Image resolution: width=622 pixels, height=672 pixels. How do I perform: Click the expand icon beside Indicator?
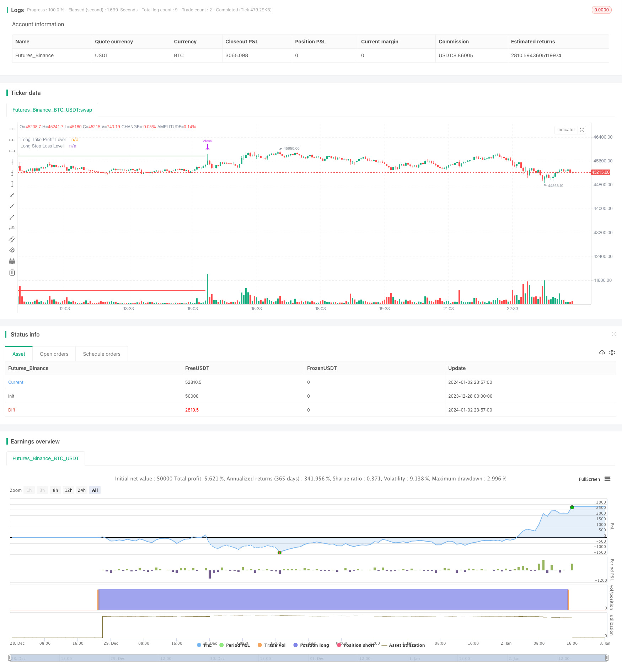[x=582, y=130]
